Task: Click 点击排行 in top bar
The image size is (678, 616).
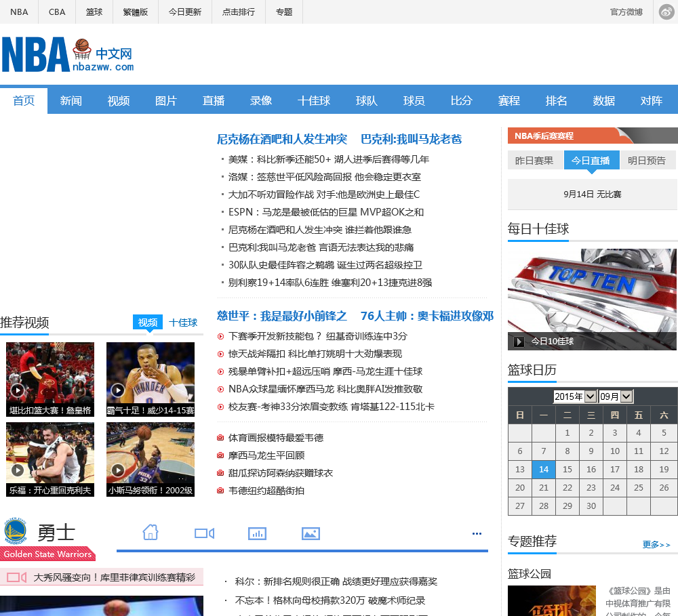Action: (x=239, y=12)
